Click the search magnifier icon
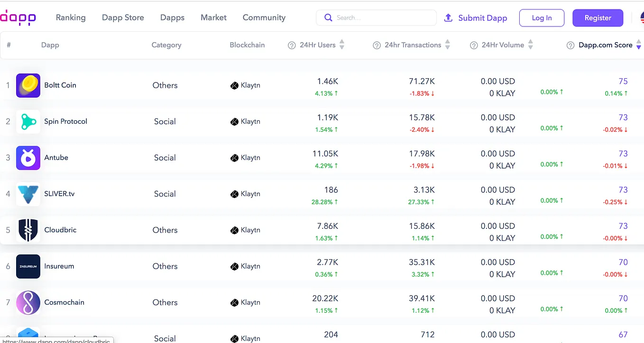This screenshot has width=644, height=343. coord(328,18)
